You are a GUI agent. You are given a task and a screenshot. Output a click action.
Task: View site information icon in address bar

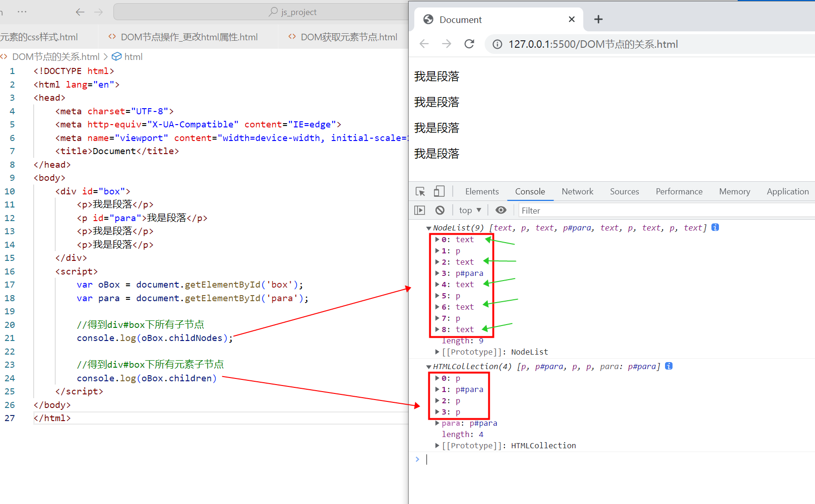coord(497,44)
